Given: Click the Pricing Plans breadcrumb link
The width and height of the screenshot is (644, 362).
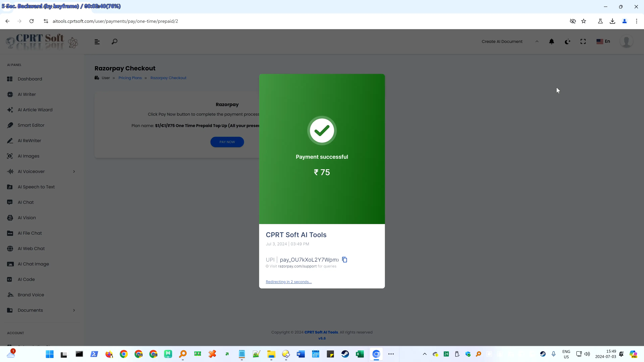Looking at the screenshot, I should 130,78.
